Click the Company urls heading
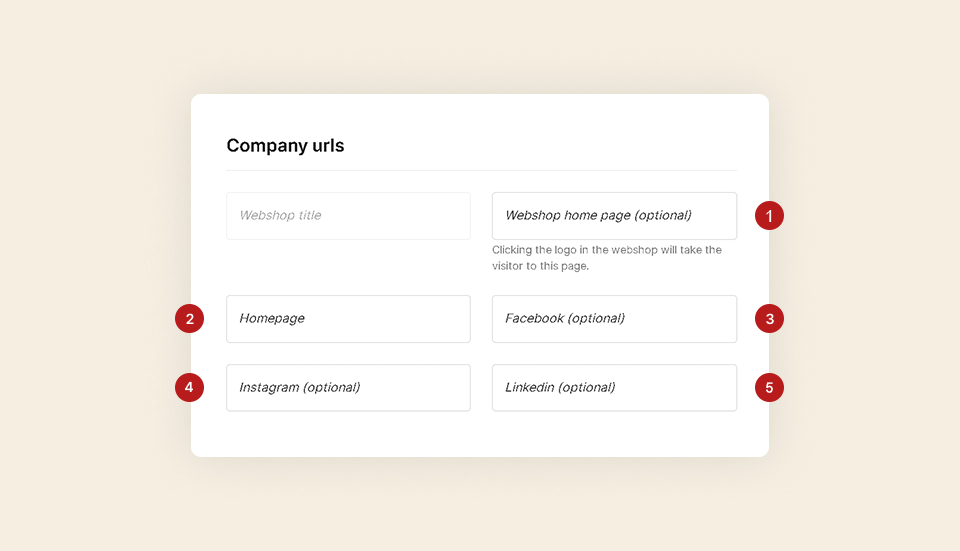Viewport: 960px width, 551px height. point(285,146)
